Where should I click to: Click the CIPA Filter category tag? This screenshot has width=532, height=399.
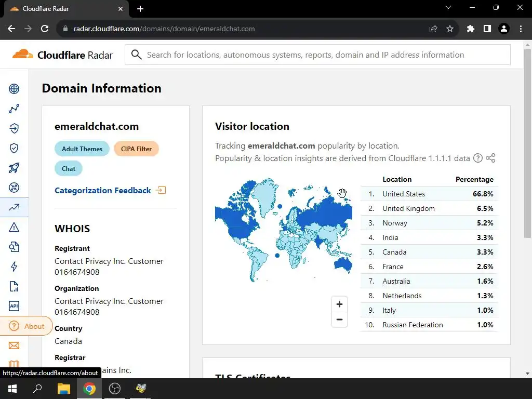(136, 149)
